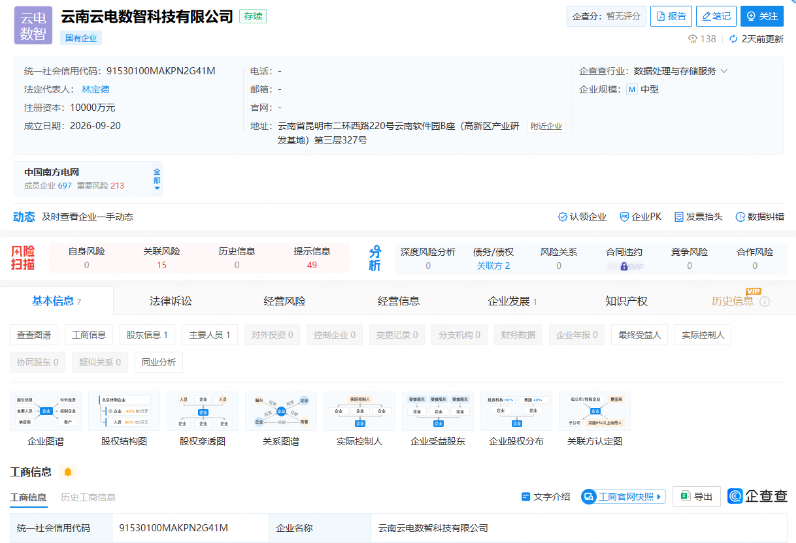Click the 国有企业 tag
The height and width of the screenshot is (543, 796).
tap(81, 38)
